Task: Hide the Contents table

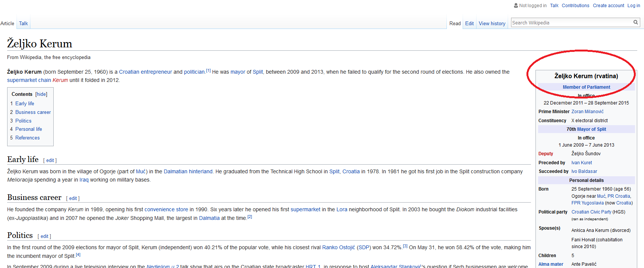Action: pos(41,94)
